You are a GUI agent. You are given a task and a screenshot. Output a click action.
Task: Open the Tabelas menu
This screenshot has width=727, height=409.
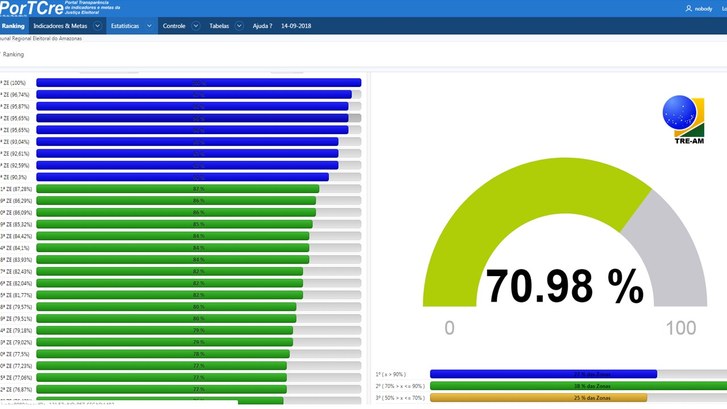(219, 26)
